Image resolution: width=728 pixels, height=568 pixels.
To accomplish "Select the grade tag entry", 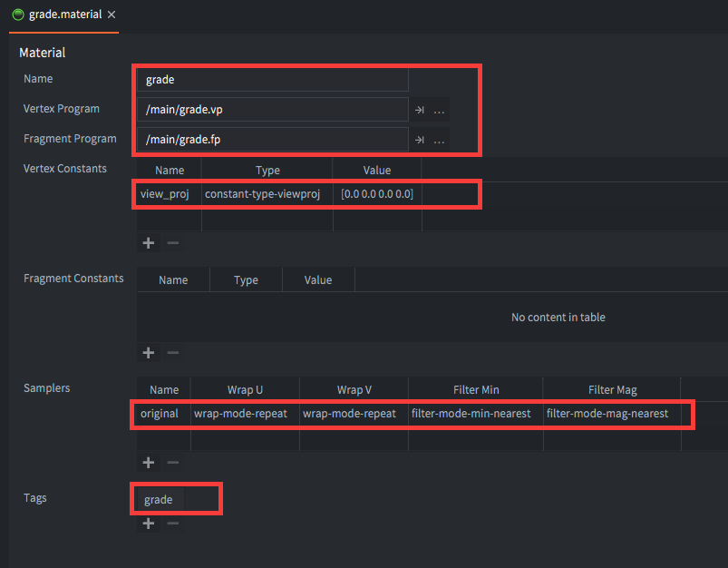I will 159,500.
